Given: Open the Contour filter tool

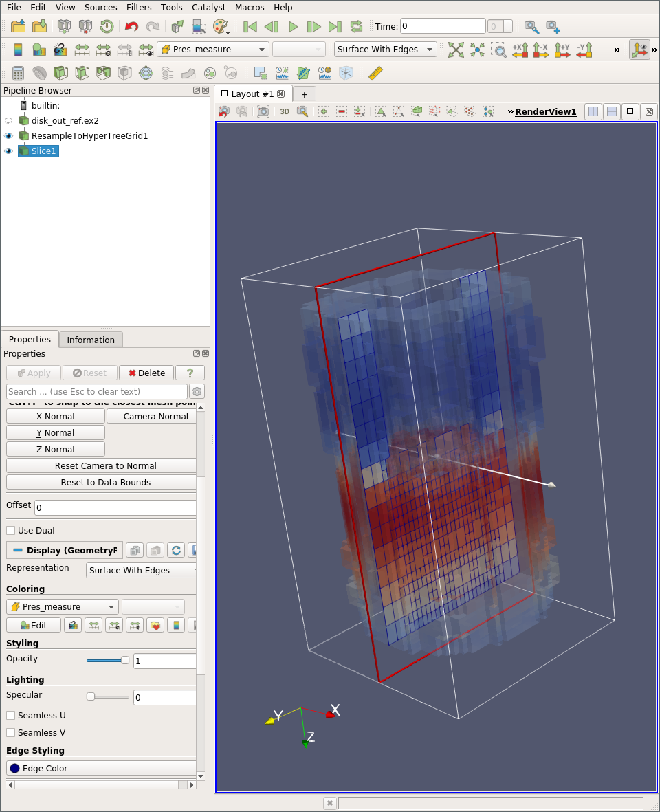Looking at the screenshot, I should click(40, 72).
